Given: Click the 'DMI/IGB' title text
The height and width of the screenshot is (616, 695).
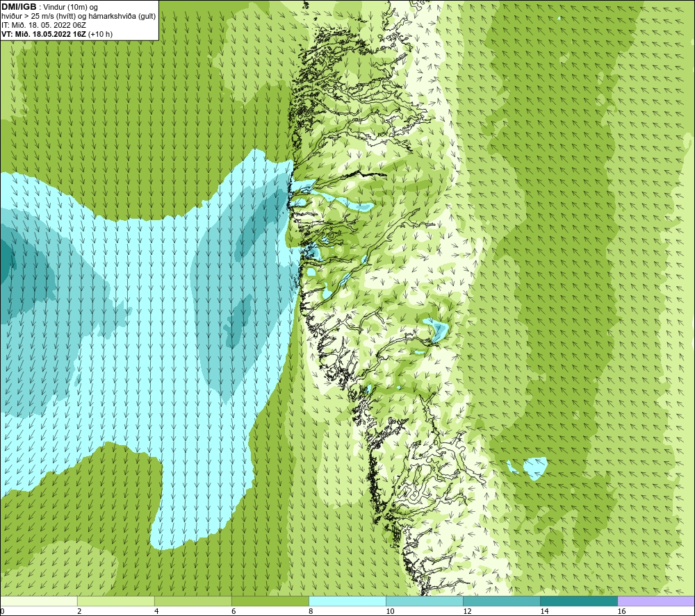Looking at the screenshot, I should tap(19, 7).
